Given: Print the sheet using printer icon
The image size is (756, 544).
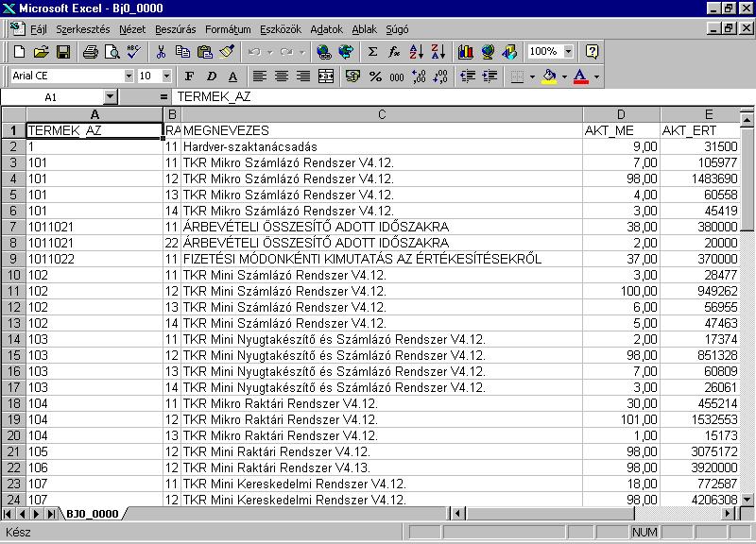Looking at the screenshot, I should (x=90, y=52).
